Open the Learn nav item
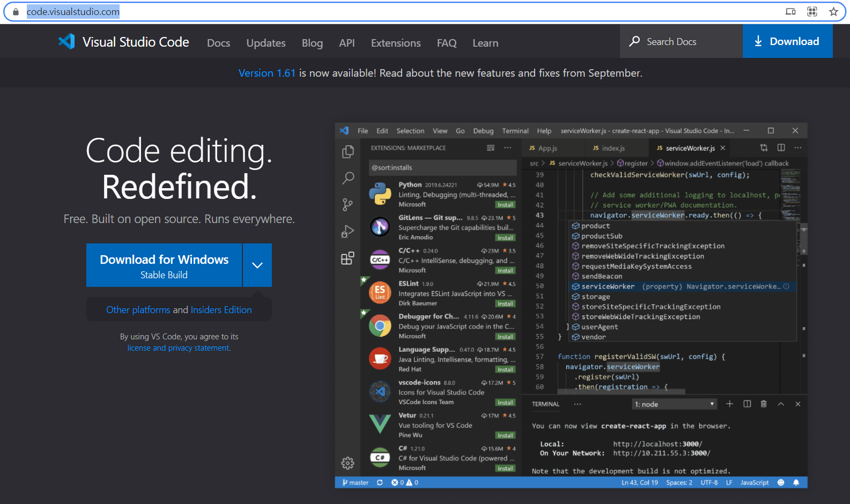The height and width of the screenshot is (504, 850). pyautogui.click(x=485, y=43)
